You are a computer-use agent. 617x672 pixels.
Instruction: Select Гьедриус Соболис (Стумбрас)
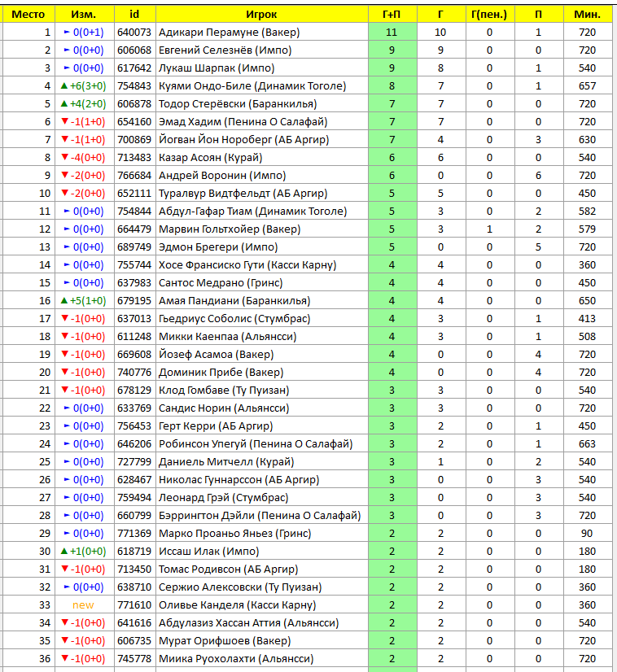tap(234, 318)
